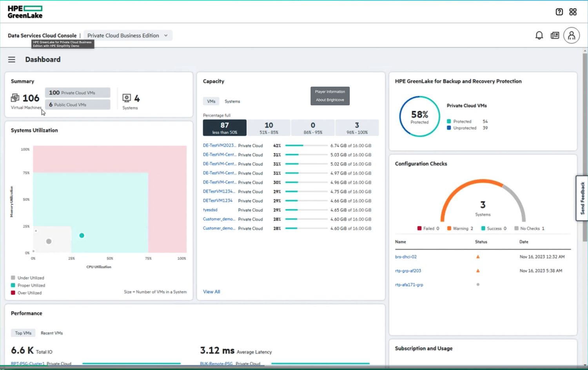Select the 10 51%-85% filter

click(x=269, y=128)
